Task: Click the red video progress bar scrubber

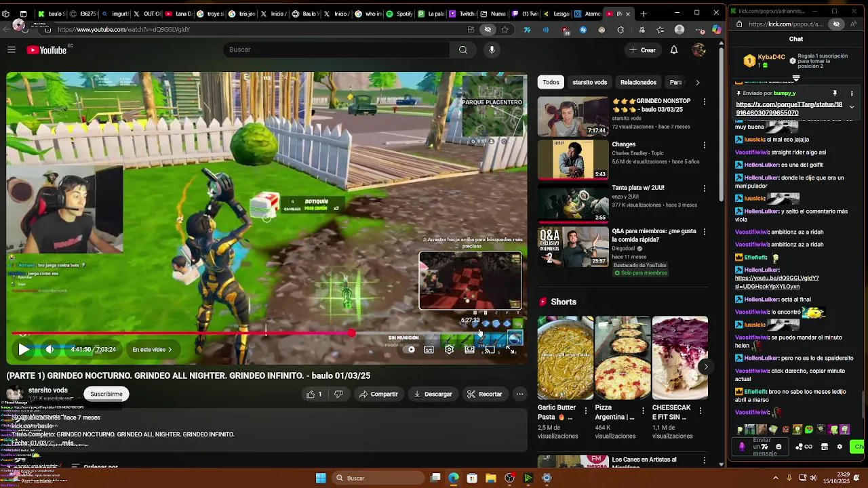Action: (351, 333)
